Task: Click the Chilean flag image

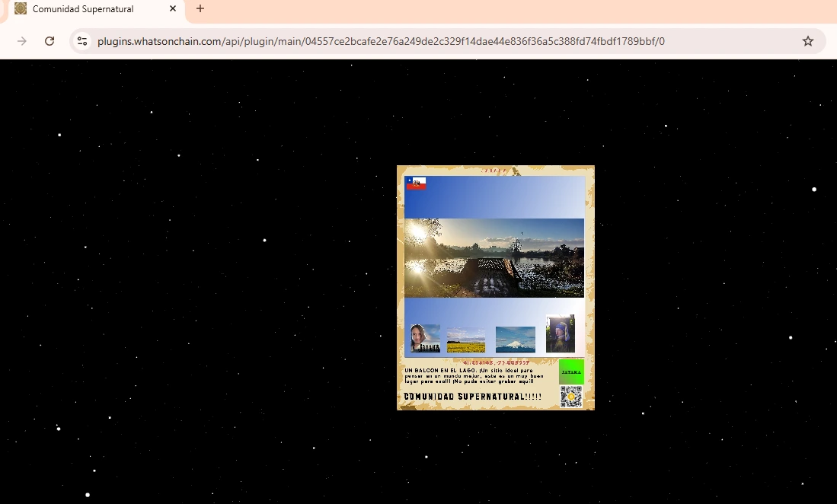Action: coord(416,184)
